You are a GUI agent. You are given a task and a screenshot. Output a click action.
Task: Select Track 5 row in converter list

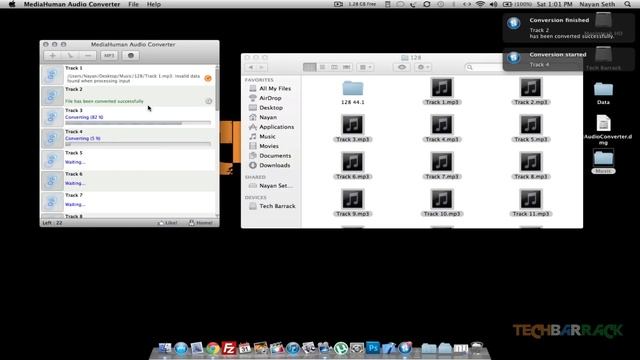pyautogui.click(x=128, y=160)
